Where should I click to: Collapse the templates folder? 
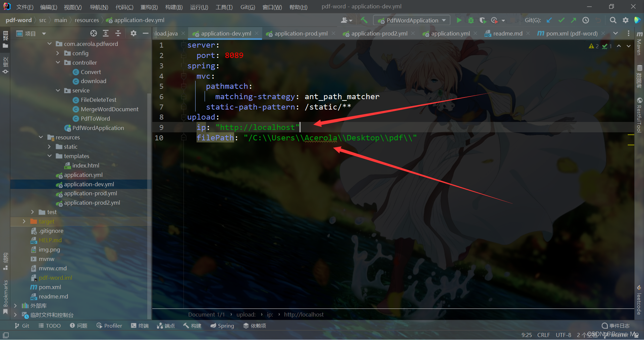coord(49,156)
